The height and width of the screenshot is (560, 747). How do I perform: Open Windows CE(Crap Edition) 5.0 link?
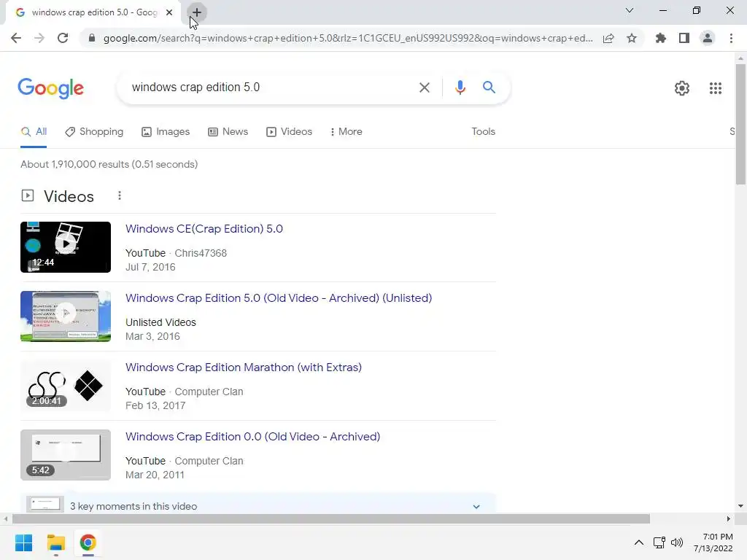click(204, 229)
